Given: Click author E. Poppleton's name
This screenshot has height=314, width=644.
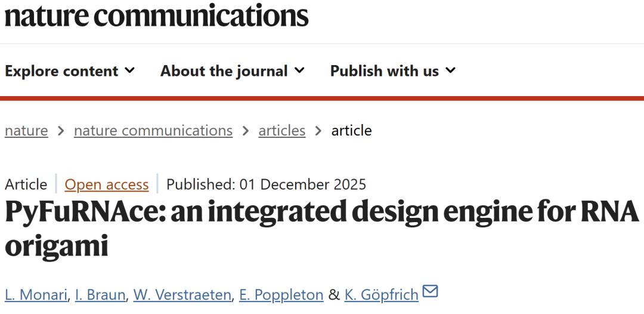Looking at the screenshot, I should pyautogui.click(x=281, y=294).
